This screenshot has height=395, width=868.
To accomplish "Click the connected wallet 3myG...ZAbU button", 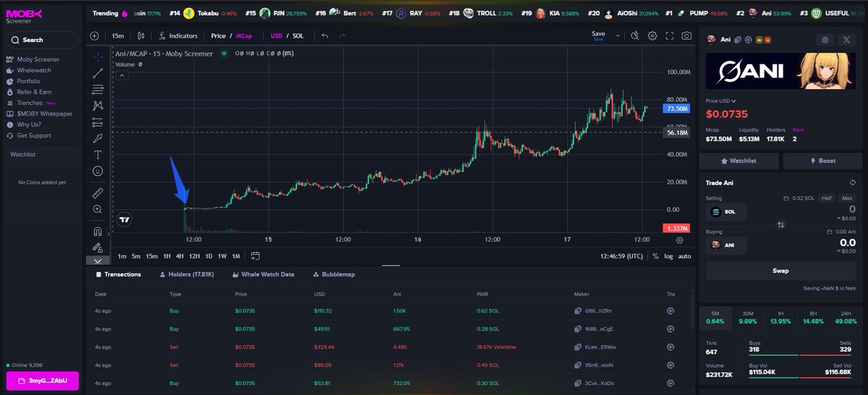I will pyautogui.click(x=43, y=381).
